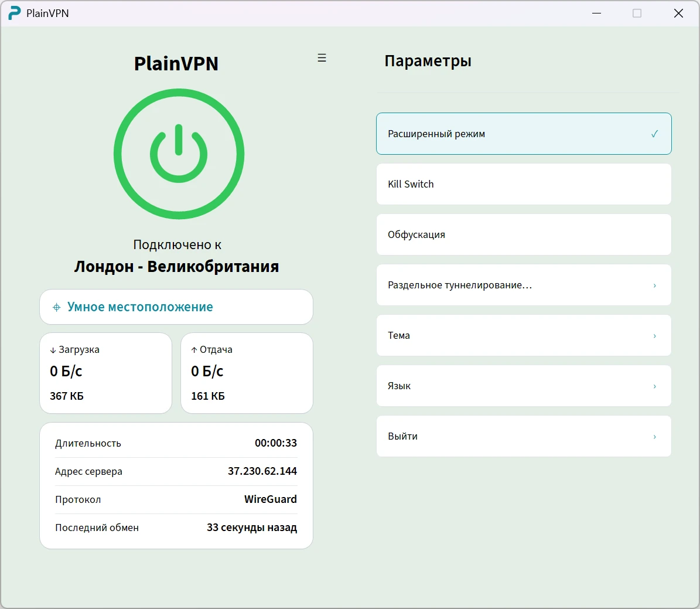Toggle the Расширенный режим option
700x609 pixels.
coord(524,134)
